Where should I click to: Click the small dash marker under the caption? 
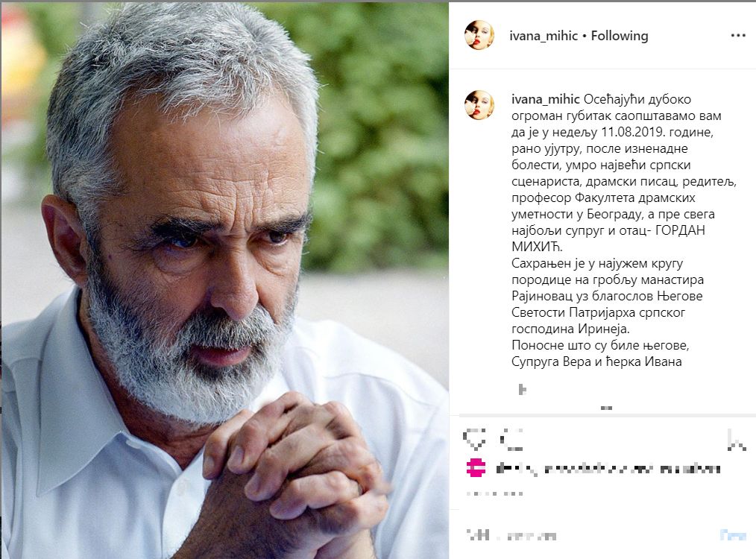click(x=607, y=408)
